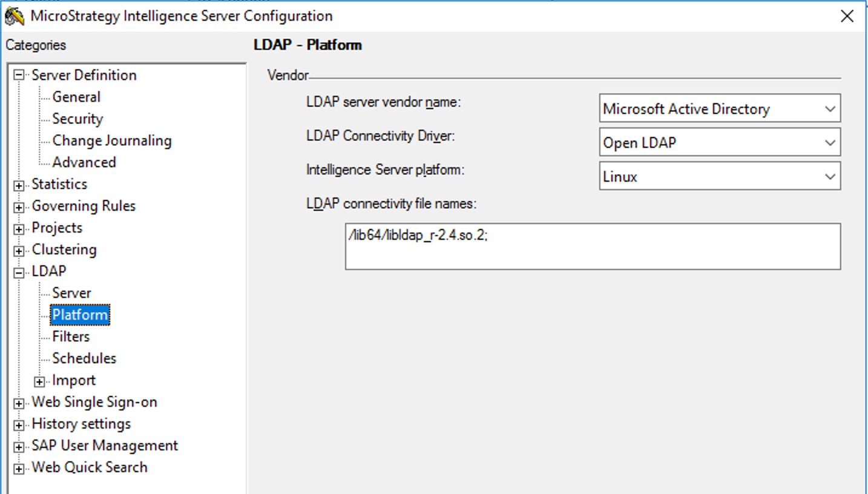Viewport: 868px width, 494px height.
Task: Open the Intelligence Server platform dropdown
Action: pos(830,176)
